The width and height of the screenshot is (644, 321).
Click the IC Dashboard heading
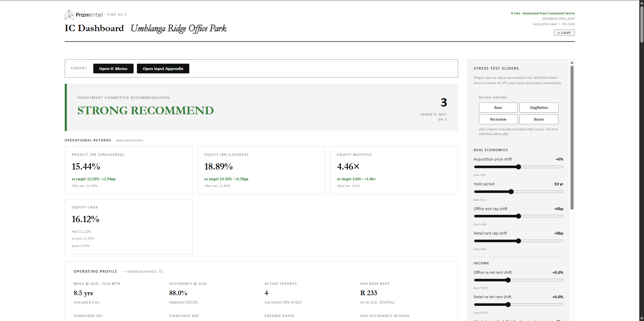[x=94, y=28]
